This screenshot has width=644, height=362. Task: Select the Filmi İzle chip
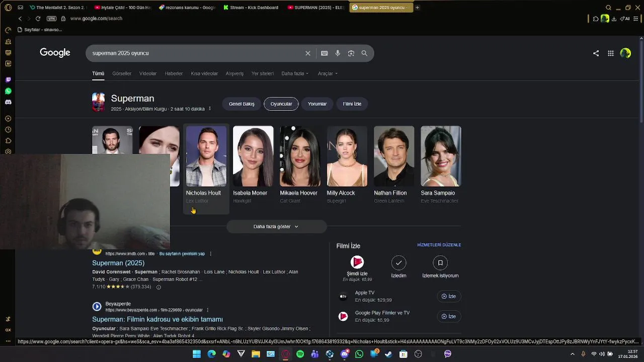click(352, 104)
